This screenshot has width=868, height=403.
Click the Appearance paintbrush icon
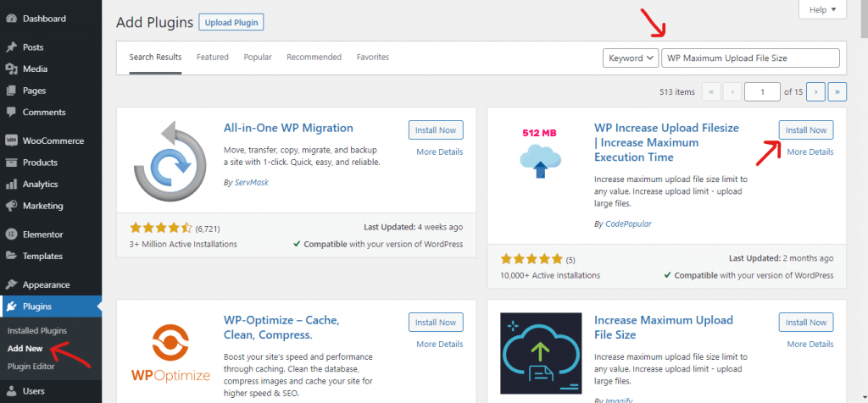(11, 284)
